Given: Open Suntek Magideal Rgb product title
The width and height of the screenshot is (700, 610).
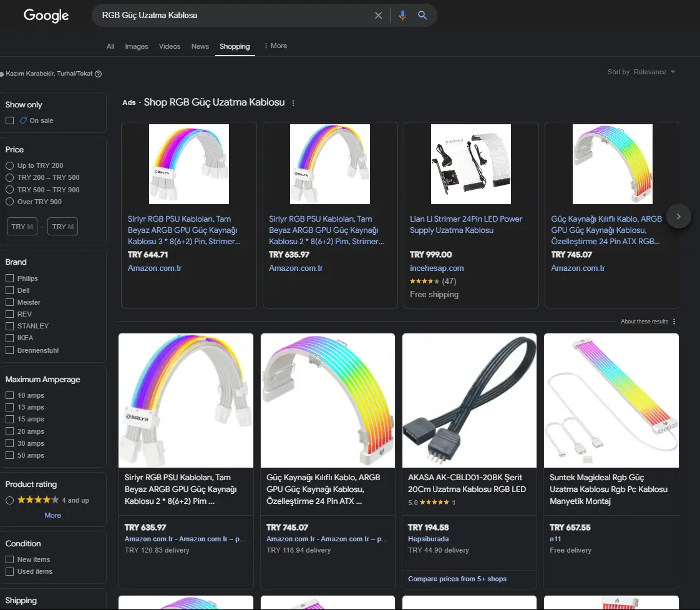Looking at the screenshot, I should pos(608,489).
